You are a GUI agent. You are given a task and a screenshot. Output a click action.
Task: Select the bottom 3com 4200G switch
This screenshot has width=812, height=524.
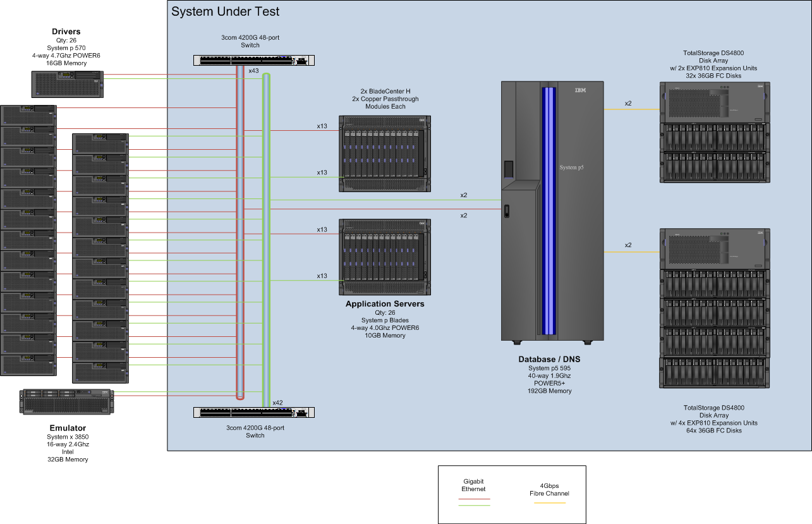tap(253, 412)
